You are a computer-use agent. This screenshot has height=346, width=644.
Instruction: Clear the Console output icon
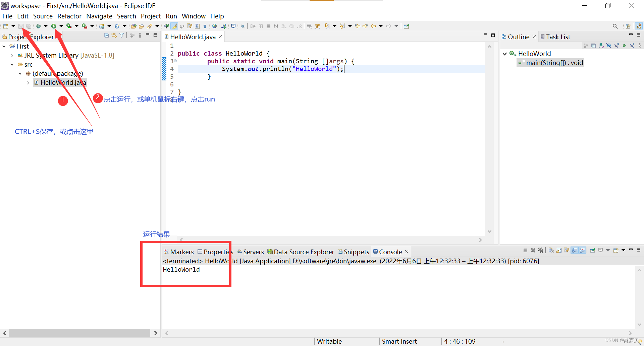pos(551,250)
